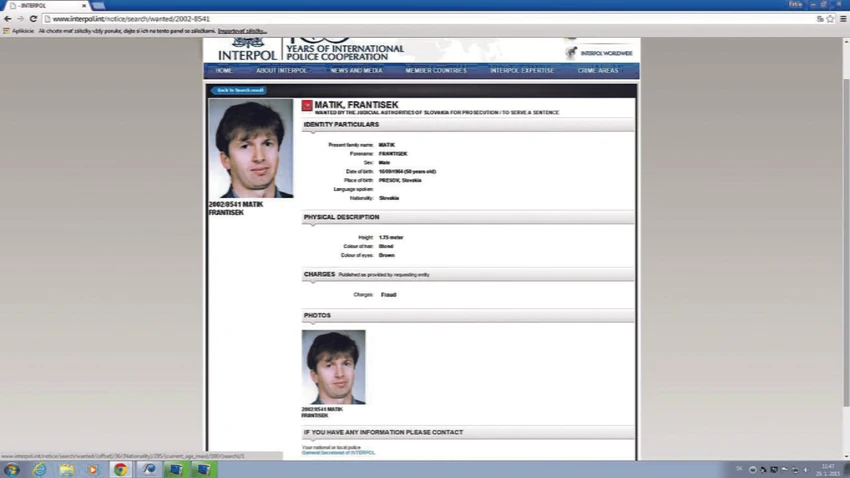This screenshot has height=478, width=850.
Task: Click Back to Search result button
Action: click(x=239, y=91)
